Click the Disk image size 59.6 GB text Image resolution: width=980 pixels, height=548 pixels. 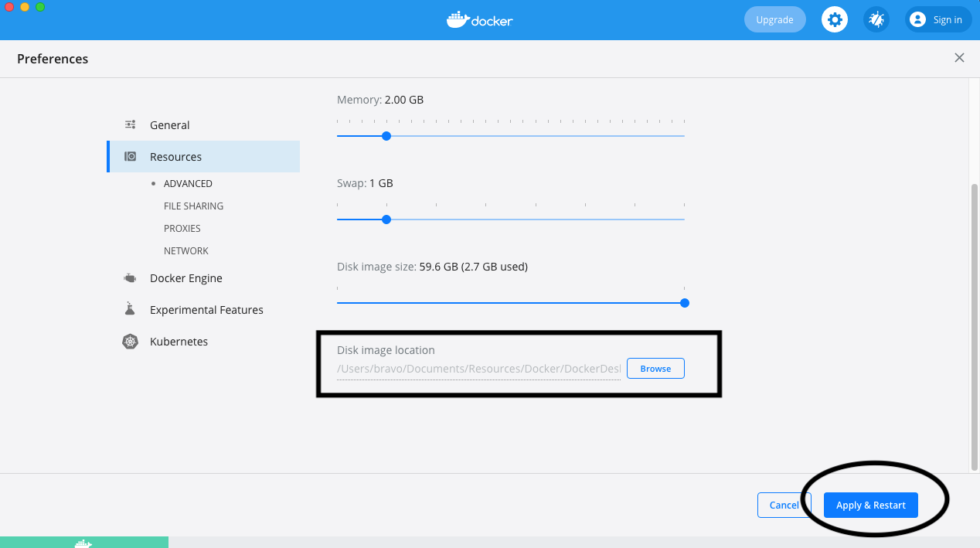[x=432, y=267]
